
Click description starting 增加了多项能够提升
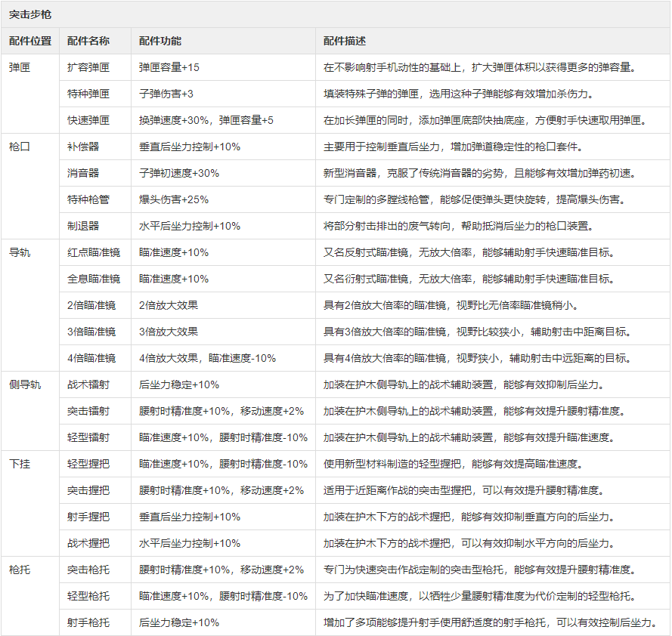(491, 623)
